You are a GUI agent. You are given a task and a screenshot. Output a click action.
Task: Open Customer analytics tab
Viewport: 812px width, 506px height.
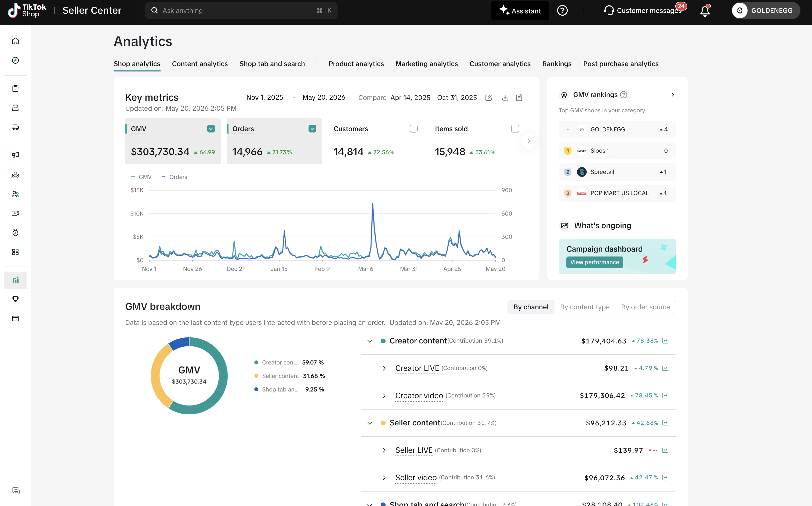click(500, 64)
